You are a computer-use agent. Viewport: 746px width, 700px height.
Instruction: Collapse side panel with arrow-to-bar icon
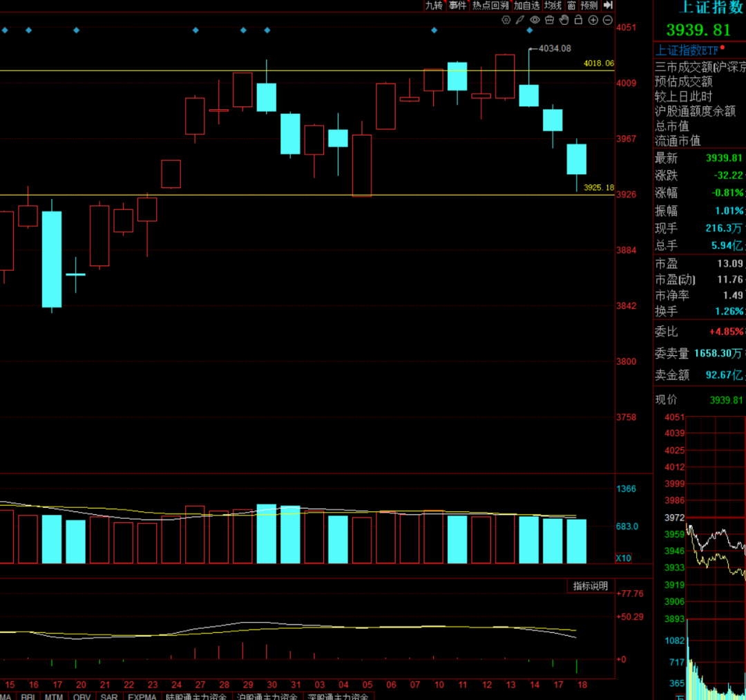click(608, 6)
